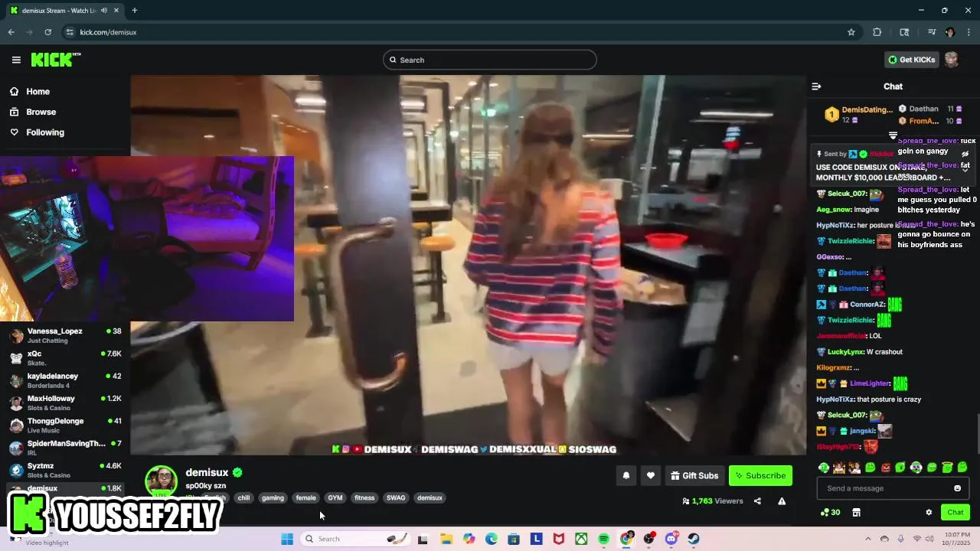This screenshot has width=980, height=551.
Task: Click the notification bell for demisux
Action: click(x=626, y=475)
